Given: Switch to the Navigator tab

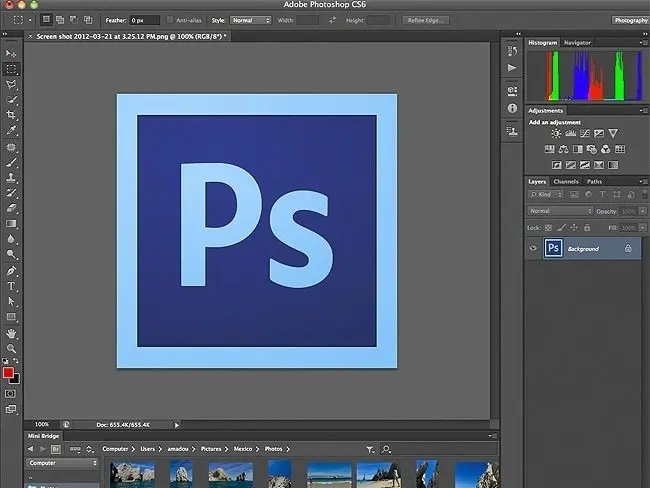Looking at the screenshot, I should tap(577, 43).
